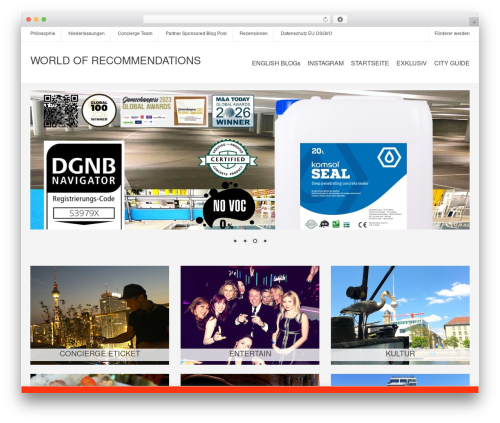
Task: Click the browser reload icon
Action: pos(325,20)
